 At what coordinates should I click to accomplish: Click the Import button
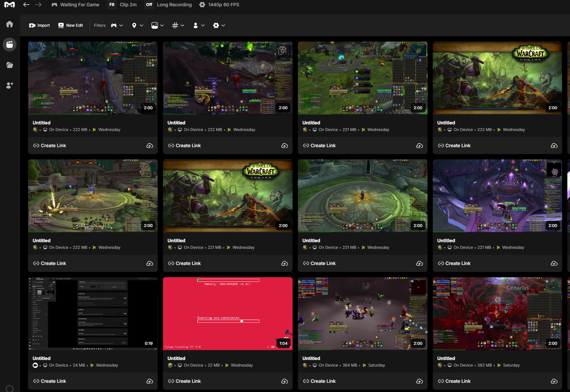(39, 25)
